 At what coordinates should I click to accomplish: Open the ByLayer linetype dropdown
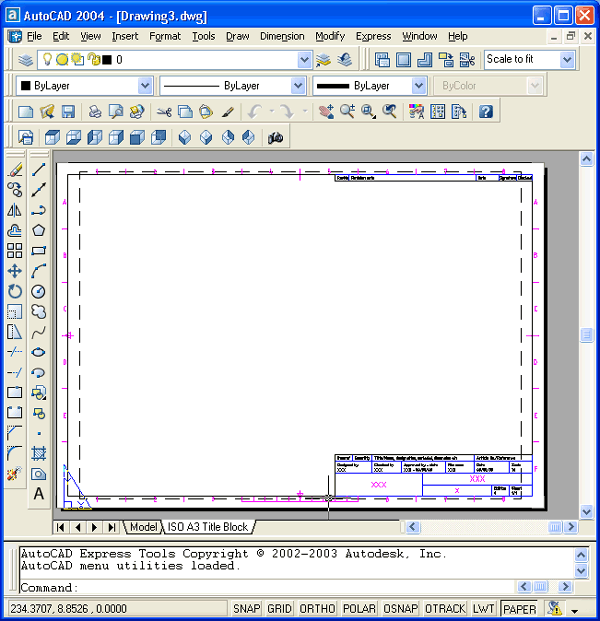(x=297, y=86)
